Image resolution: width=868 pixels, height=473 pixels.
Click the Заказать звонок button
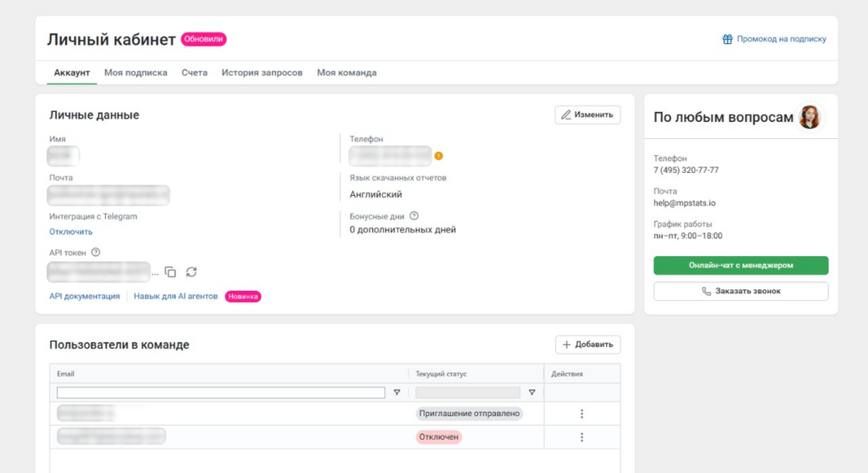click(x=741, y=292)
